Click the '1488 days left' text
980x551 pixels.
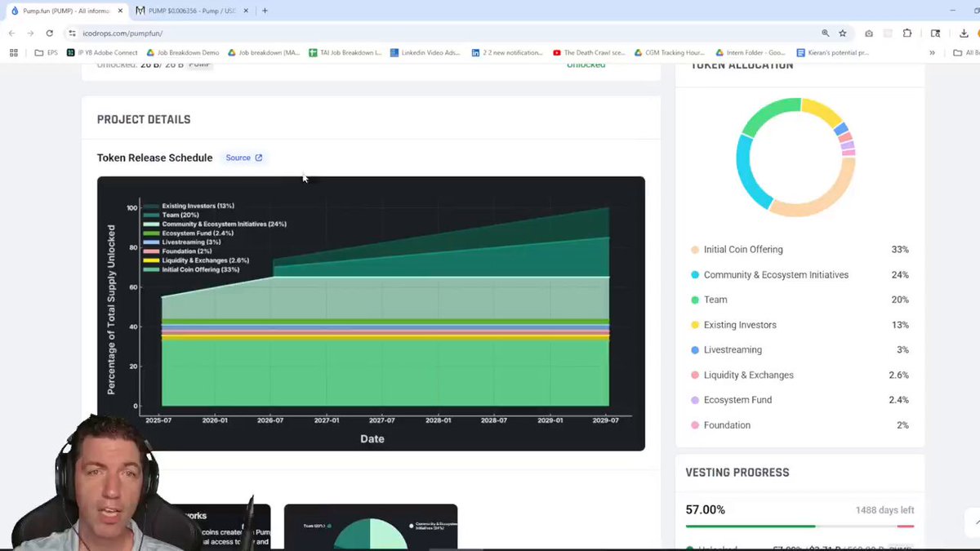click(x=884, y=510)
